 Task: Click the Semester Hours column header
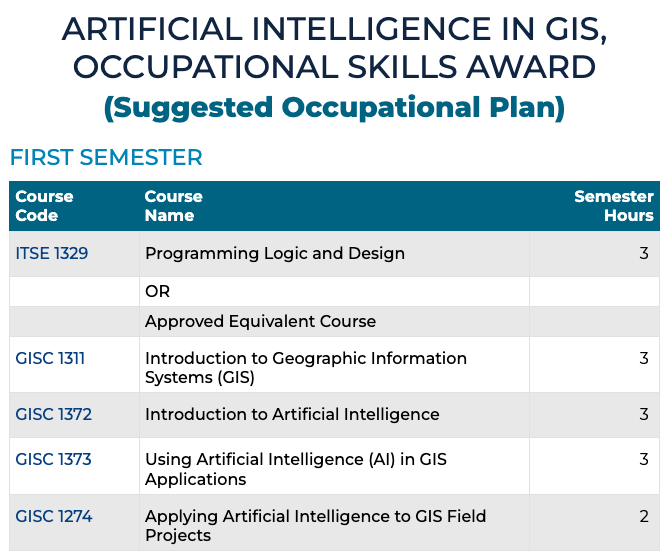613,206
